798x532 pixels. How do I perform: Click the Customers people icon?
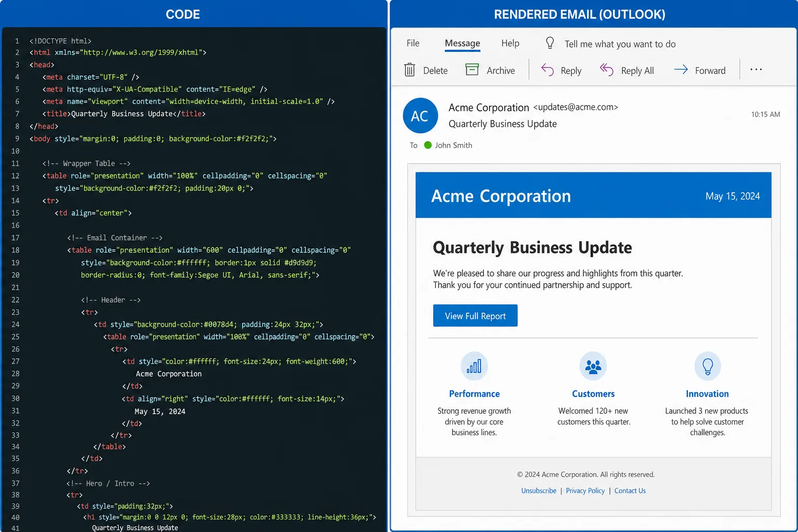point(593,366)
